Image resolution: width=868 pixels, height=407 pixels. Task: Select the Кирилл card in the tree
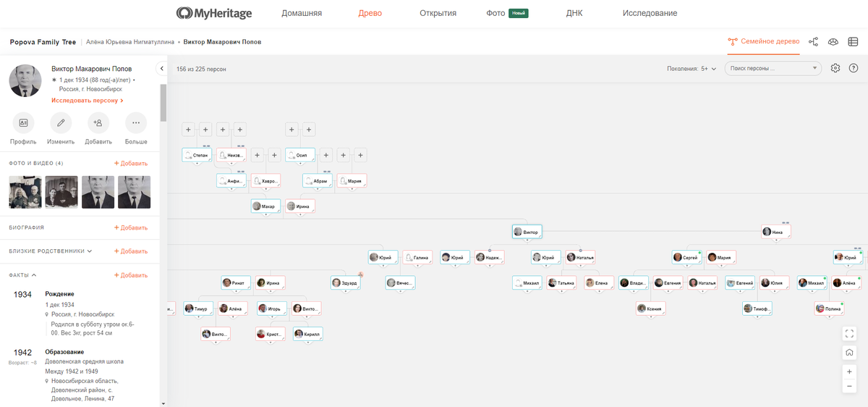[307, 335]
